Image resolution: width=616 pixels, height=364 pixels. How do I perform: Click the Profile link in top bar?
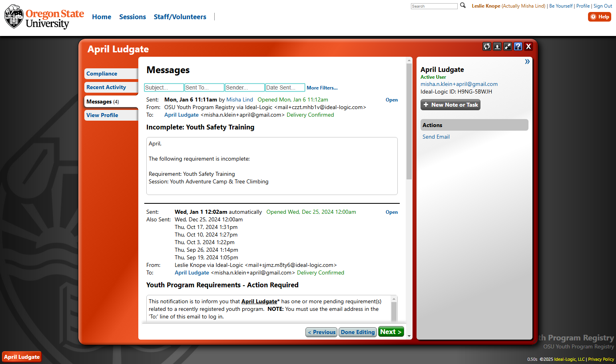pos(583,6)
